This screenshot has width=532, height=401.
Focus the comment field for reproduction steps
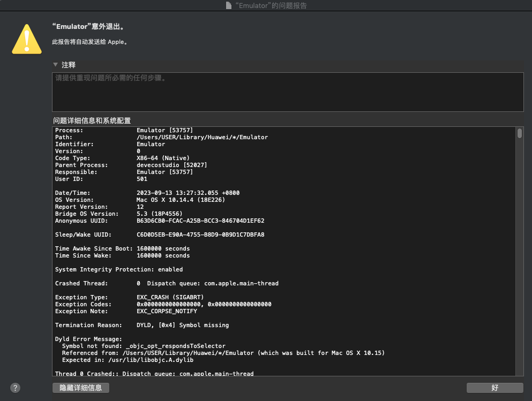287,92
